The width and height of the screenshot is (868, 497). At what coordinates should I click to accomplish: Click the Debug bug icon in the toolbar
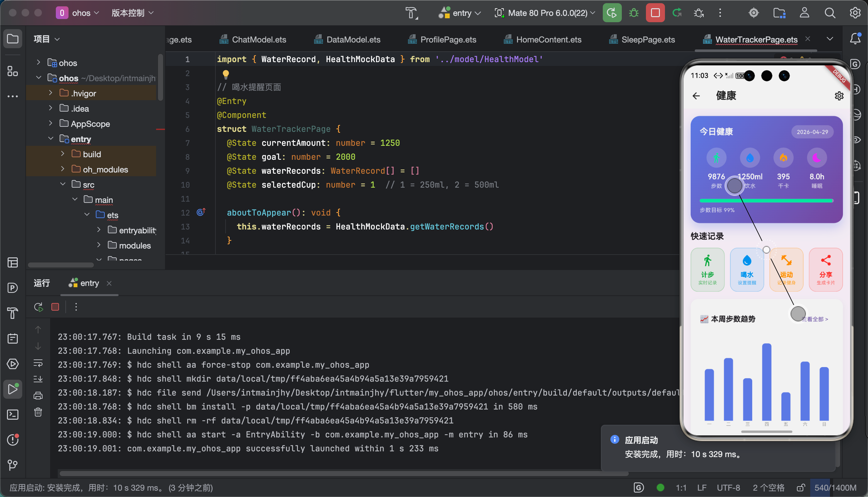634,13
